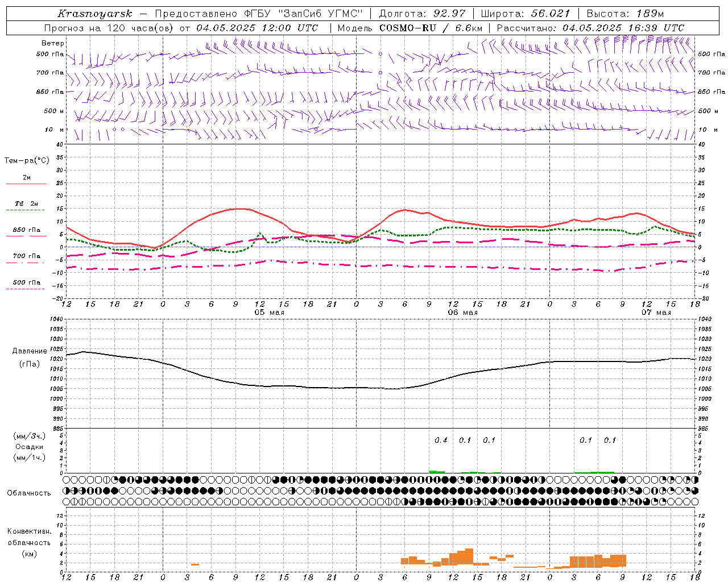Click the tallest orange convective cloud bar
This screenshot has height=582, width=728.
pyautogui.click(x=469, y=557)
